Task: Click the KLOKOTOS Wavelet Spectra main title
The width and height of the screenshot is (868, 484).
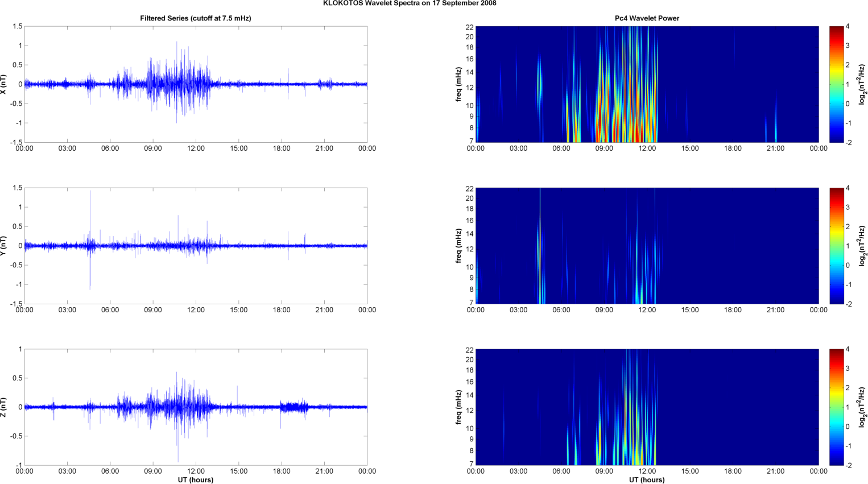Action: tap(409, 3)
